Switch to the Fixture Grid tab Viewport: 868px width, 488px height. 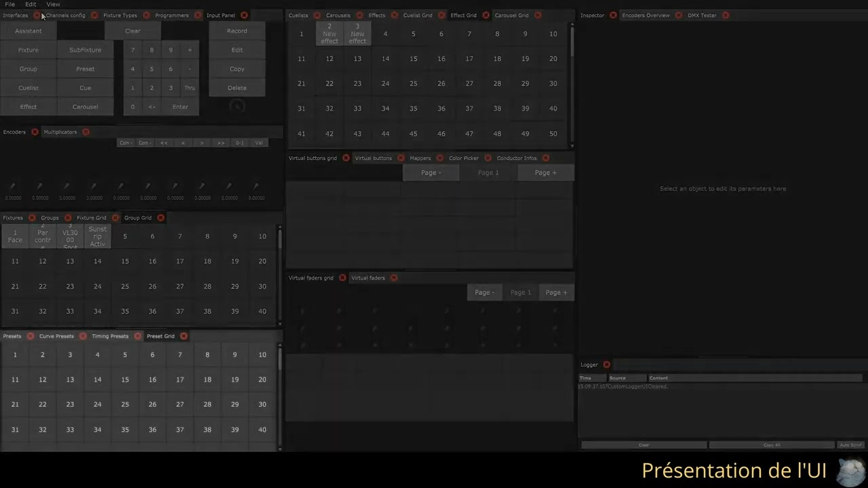92,218
